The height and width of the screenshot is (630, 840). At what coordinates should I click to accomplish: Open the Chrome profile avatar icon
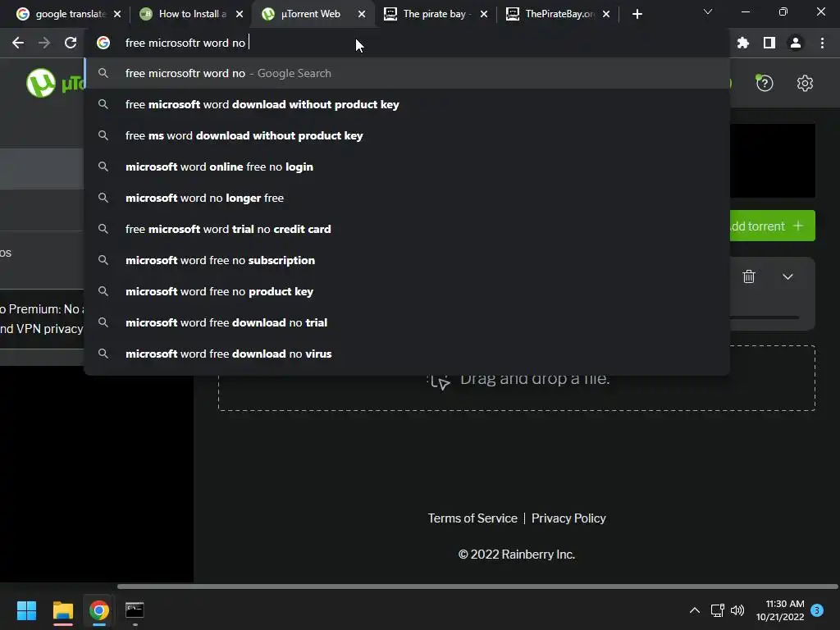[x=796, y=43]
